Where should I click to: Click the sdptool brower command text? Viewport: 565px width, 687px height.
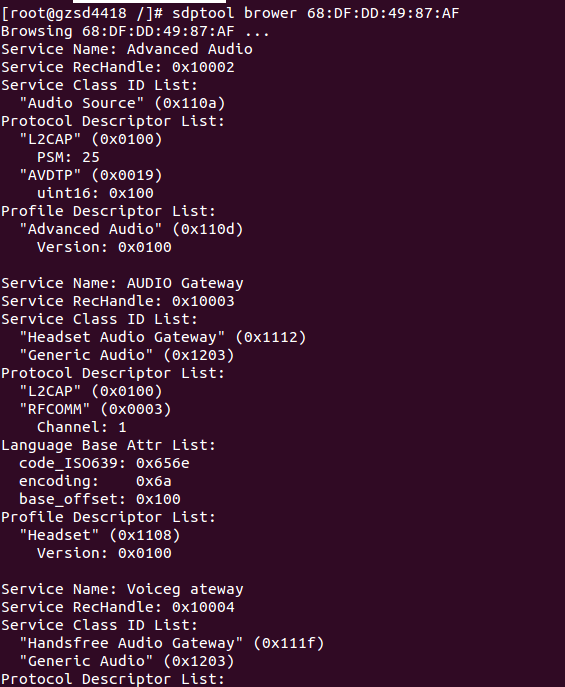315,13
